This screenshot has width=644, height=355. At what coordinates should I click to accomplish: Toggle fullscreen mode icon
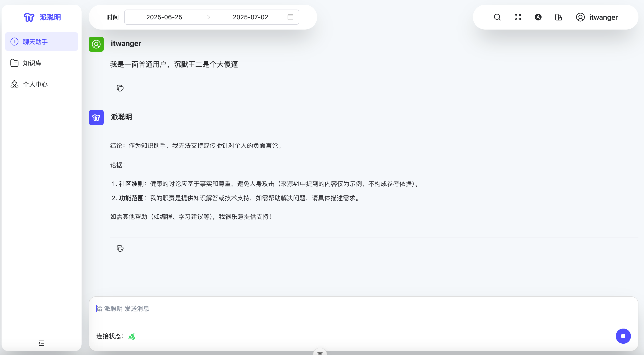tap(518, 17)
